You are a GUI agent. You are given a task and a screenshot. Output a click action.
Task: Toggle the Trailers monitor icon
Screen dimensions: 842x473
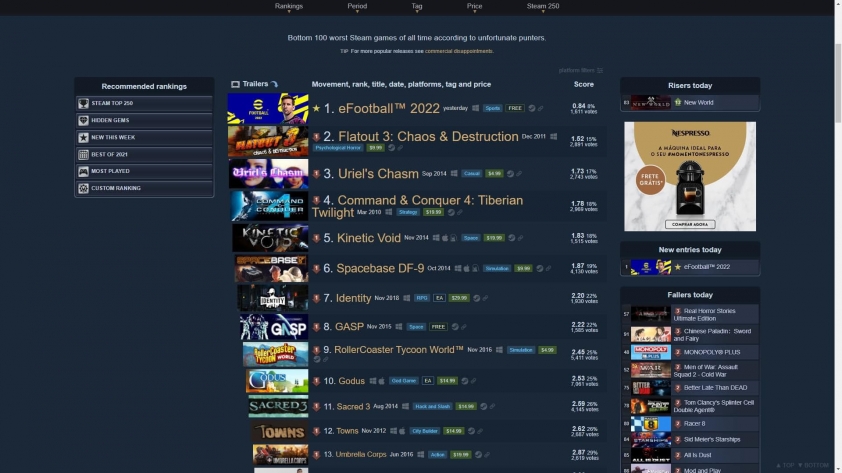tap(235, 84)
